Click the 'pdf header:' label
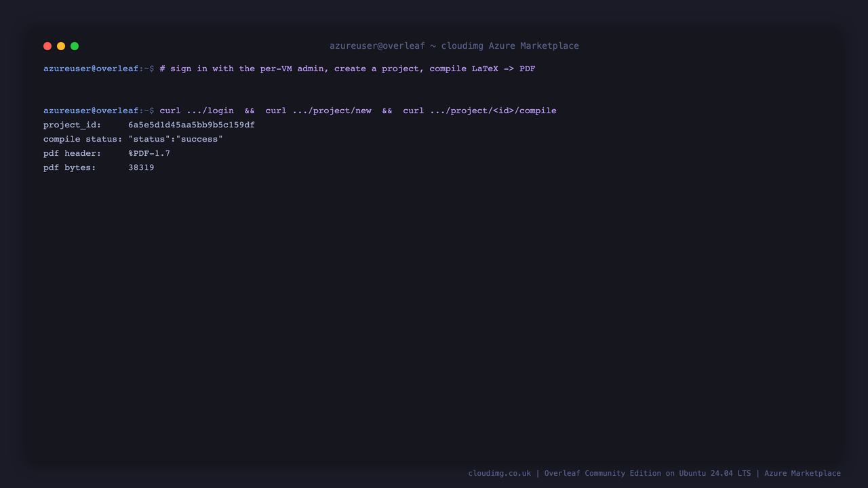The image size is (868, 488). [73, 153]
